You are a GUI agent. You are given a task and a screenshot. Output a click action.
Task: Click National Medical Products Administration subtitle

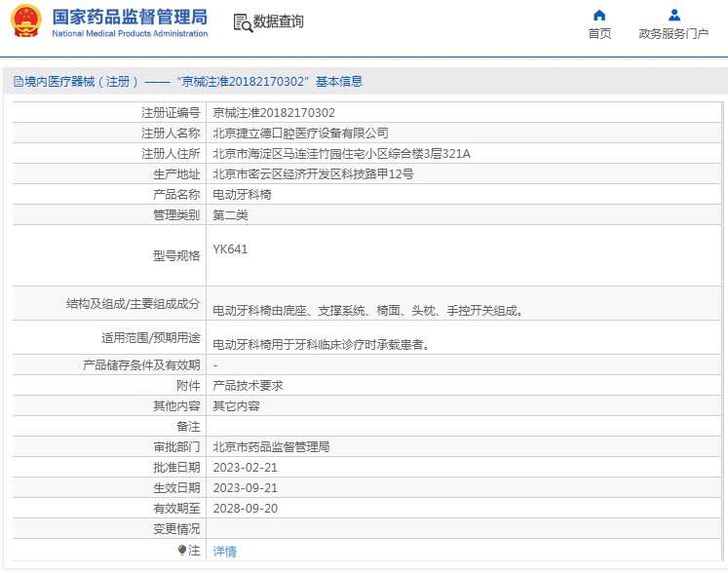pyautogui.click(x=130, y=33)
